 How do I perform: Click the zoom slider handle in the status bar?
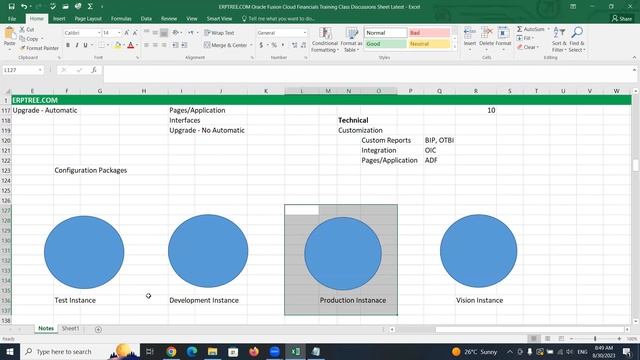pyautogui.click(x=595, y=339)
